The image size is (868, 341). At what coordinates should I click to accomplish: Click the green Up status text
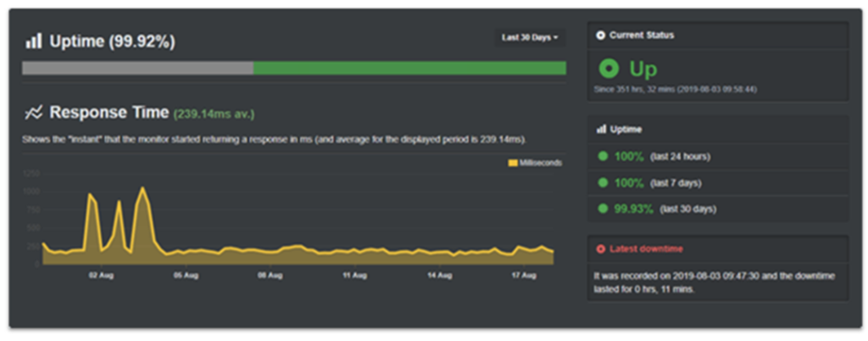point(643,69)
